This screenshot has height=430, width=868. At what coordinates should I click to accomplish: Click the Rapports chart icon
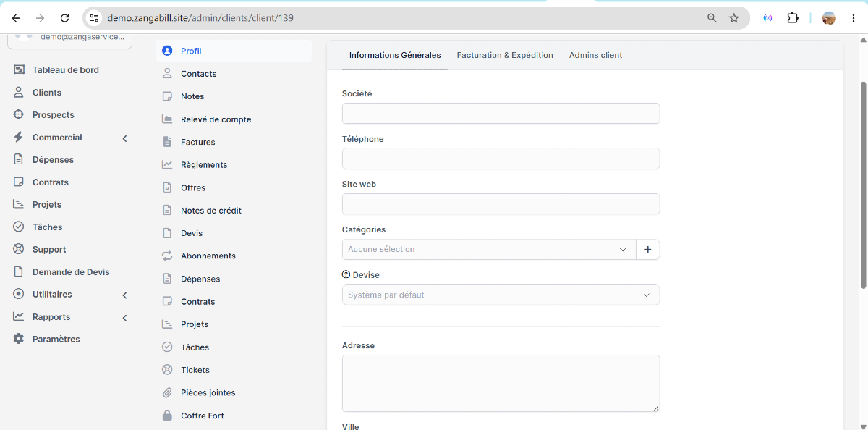tap(19, 317)
